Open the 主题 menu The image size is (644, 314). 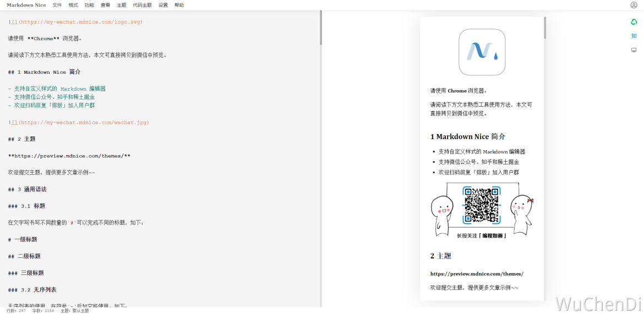[x=122, y=5]
